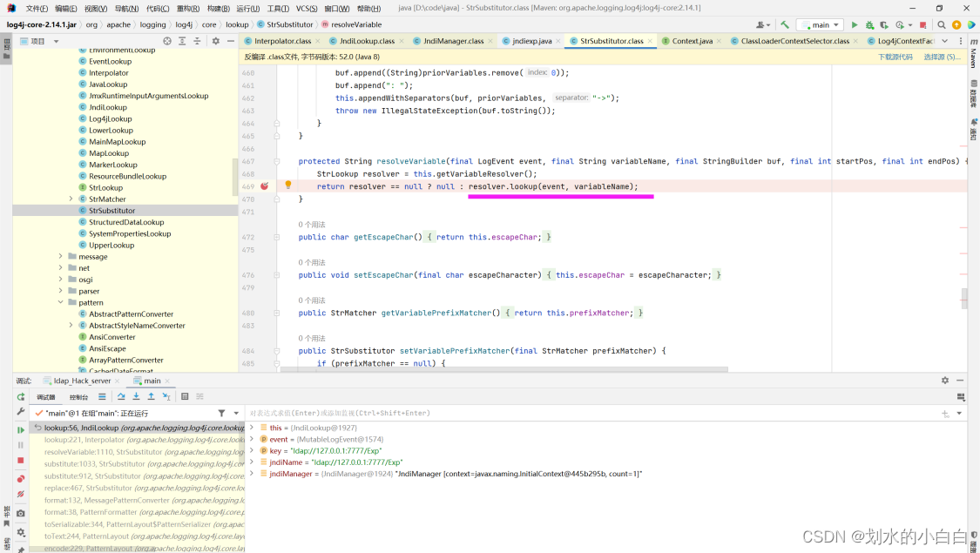Open the VCS(S) menu
Screen dimensions: 980x553
(307, 8)
